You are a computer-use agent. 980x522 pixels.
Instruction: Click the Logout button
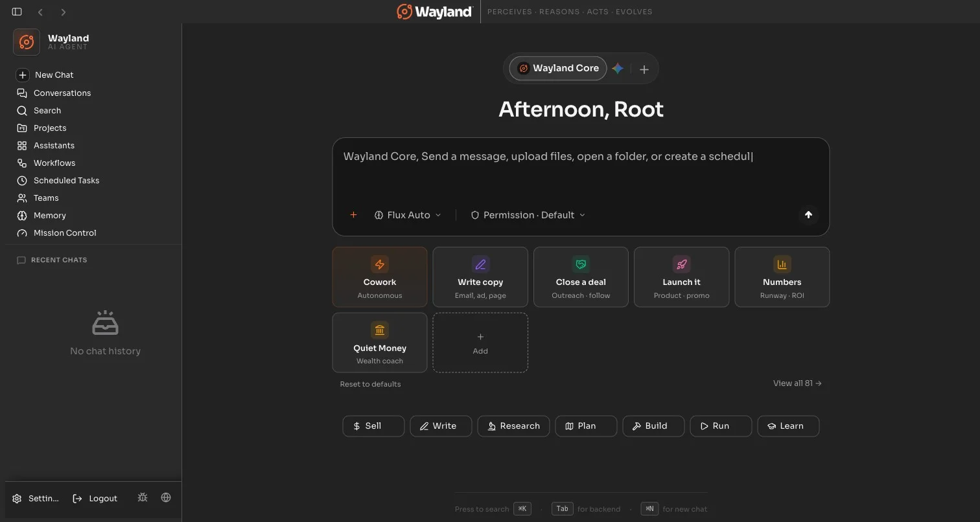(x=95, y=498)
